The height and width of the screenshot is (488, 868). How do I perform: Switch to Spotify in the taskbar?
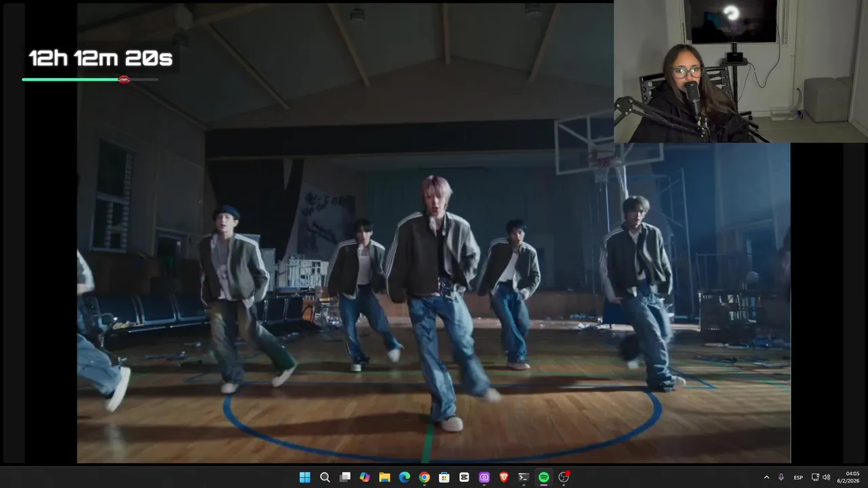click(544, 477)
